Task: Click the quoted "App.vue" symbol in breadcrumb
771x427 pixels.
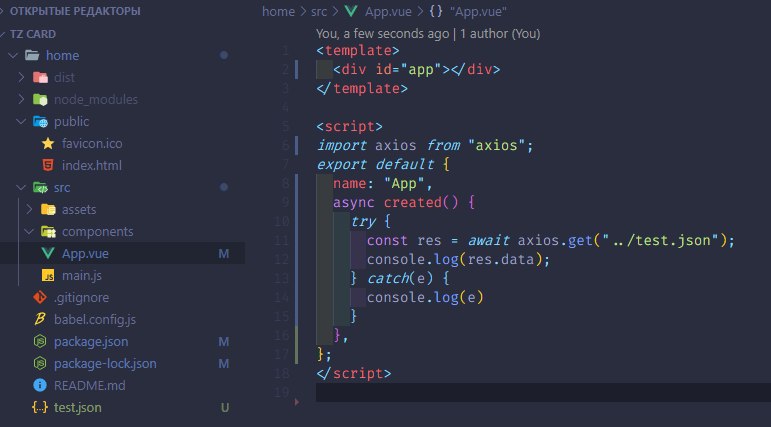Action: point(478,11)
